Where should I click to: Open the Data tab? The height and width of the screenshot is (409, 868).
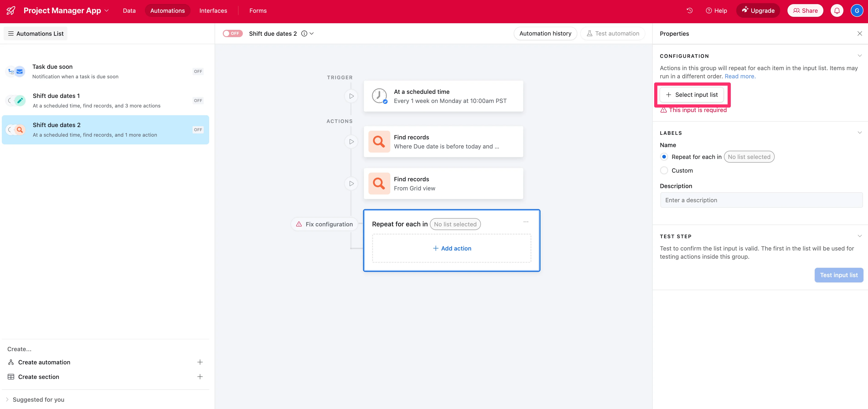[x=129, y=10]
